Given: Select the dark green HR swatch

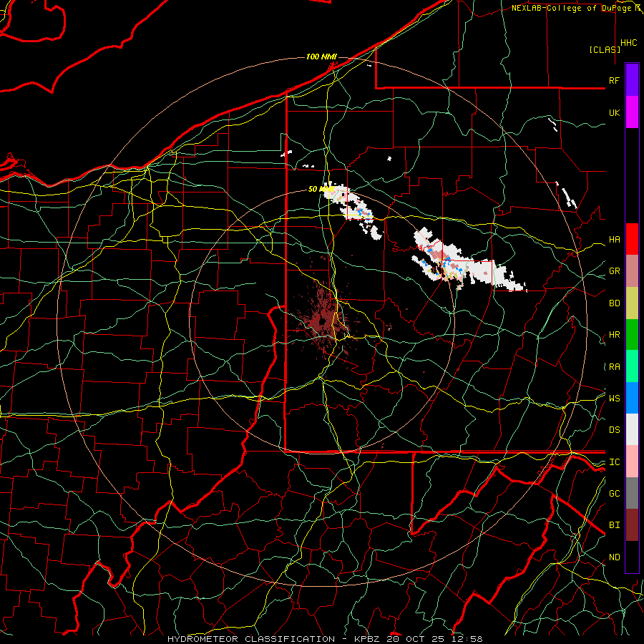Looking at the screenshot, I should [x=632, y=335].
